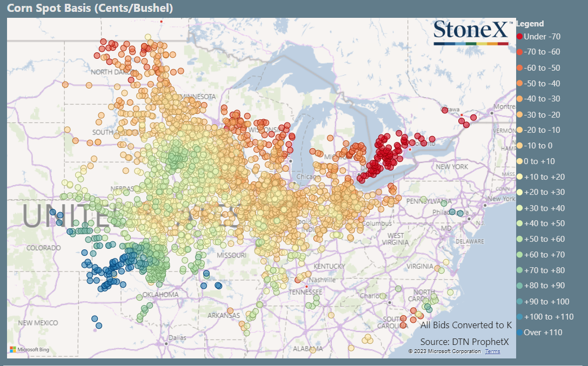Click the Dallas city marker
Image resolution: width=588 pixels, height=366 pixels.
pyautogui.click(x=166, y=343)
